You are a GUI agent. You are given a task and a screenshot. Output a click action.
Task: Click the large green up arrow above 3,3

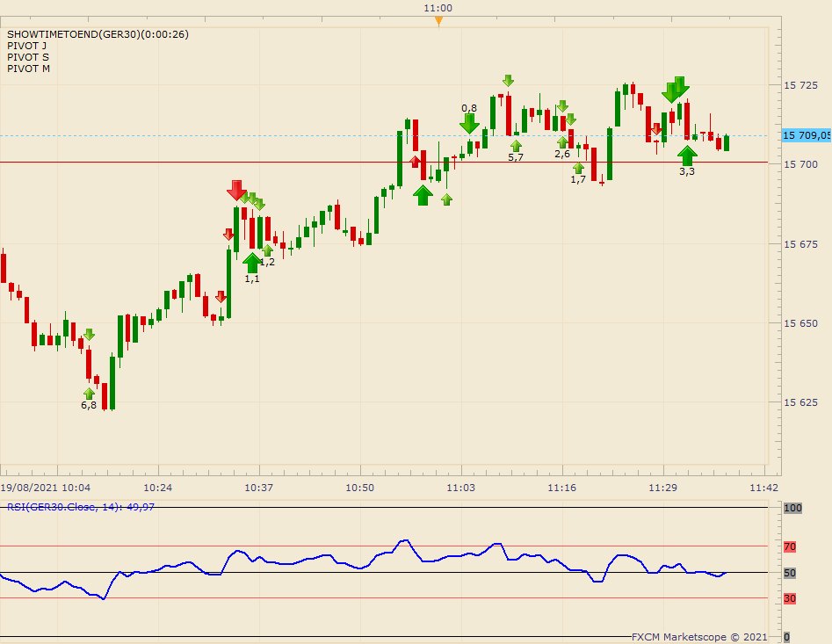click(x=687, y=156)
